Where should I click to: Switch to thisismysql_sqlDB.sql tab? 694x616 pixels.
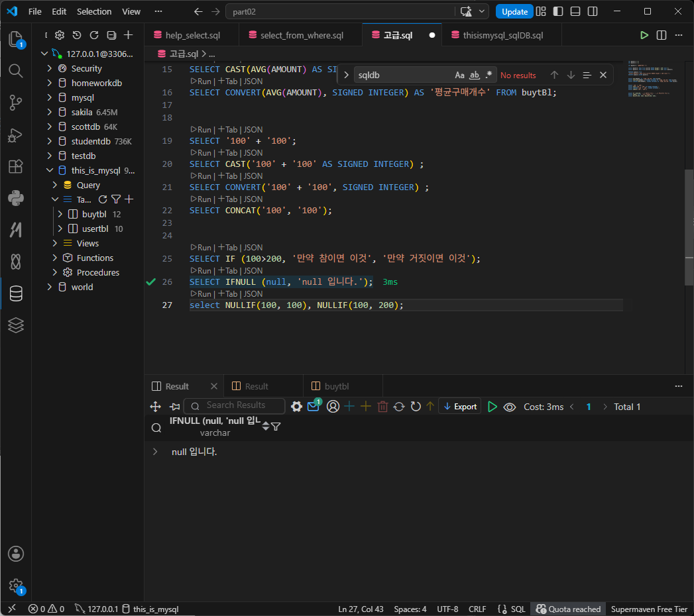[503, 35]
